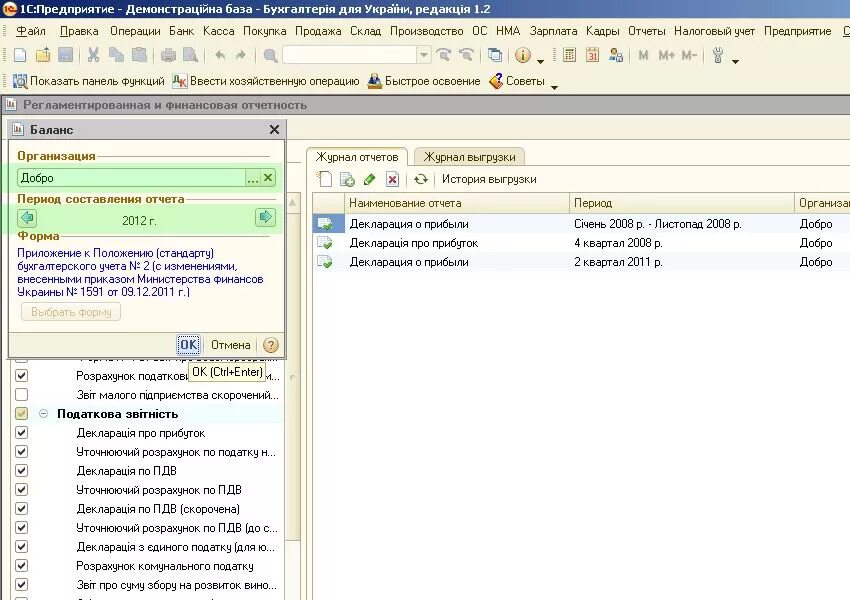Click Быстрое освоение button
This screenshot has width=850, height=600.
click(424, 81)
